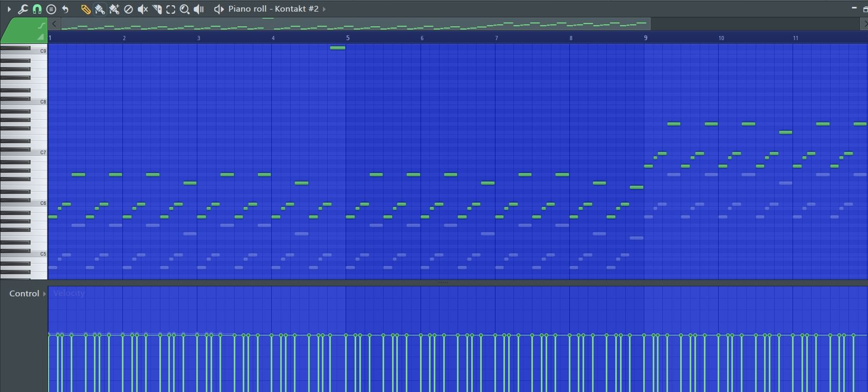Click the Piano roll - Kontakt #2 title
The image size is (868, 392).
(273, 9)
